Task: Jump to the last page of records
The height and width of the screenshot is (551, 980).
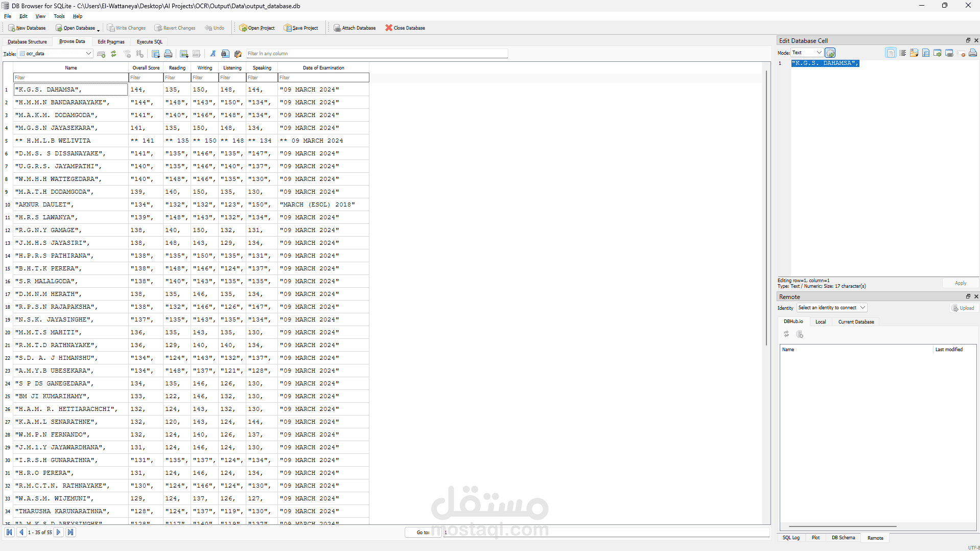Action: (71, 533)
